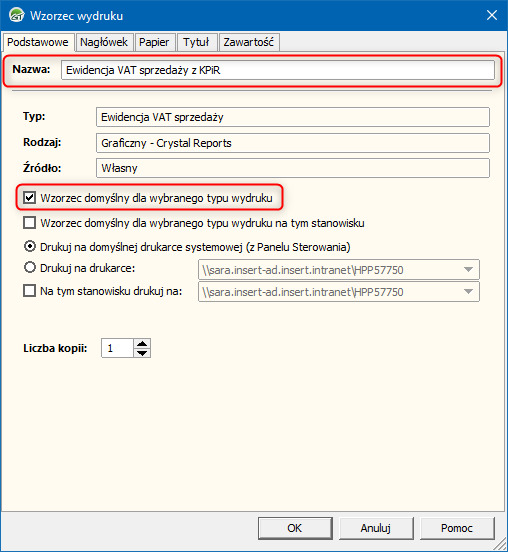Screen dimensions: 508x552
Task: Click into the Nazwa text field
Action: (x=278, y=70)
